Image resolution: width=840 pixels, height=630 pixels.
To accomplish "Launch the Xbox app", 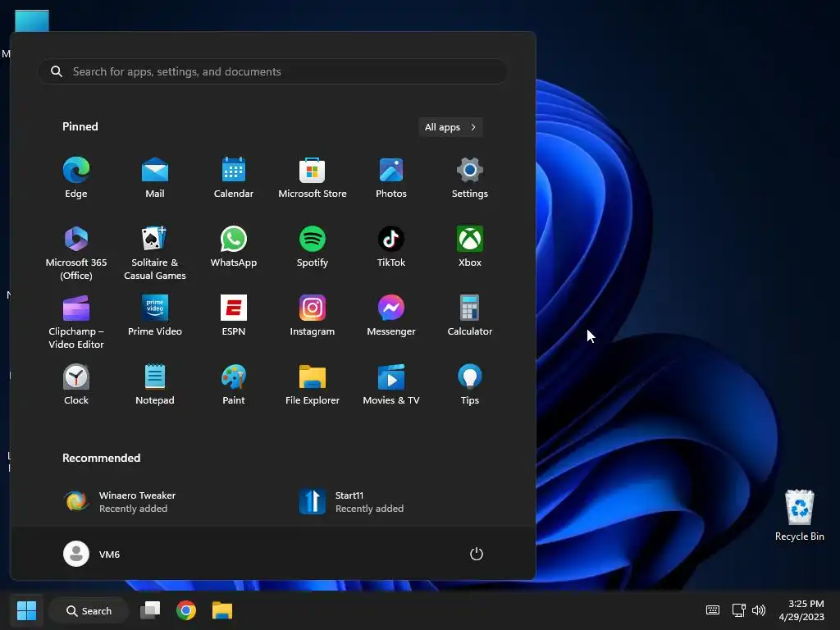I will [470, 247].
